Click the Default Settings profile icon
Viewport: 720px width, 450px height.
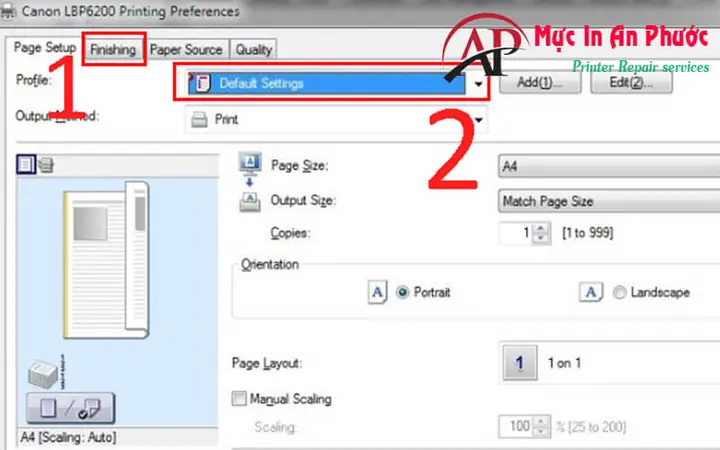coord(202,84)
